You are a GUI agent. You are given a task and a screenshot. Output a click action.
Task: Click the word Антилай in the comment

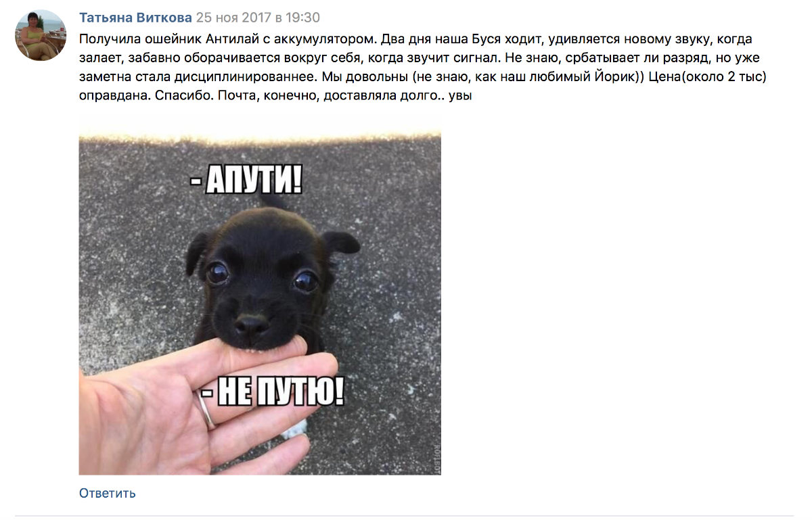(202, 39)
